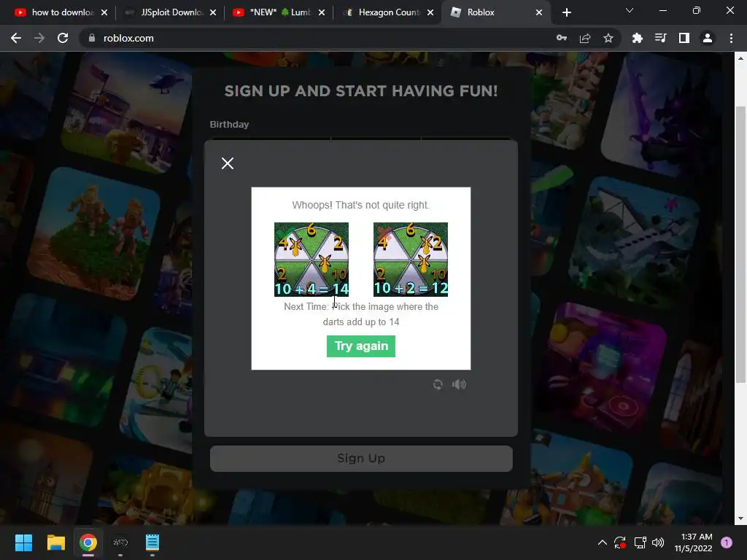
Task: Switch to the audio challenge speaker icon
Action: 459,384
